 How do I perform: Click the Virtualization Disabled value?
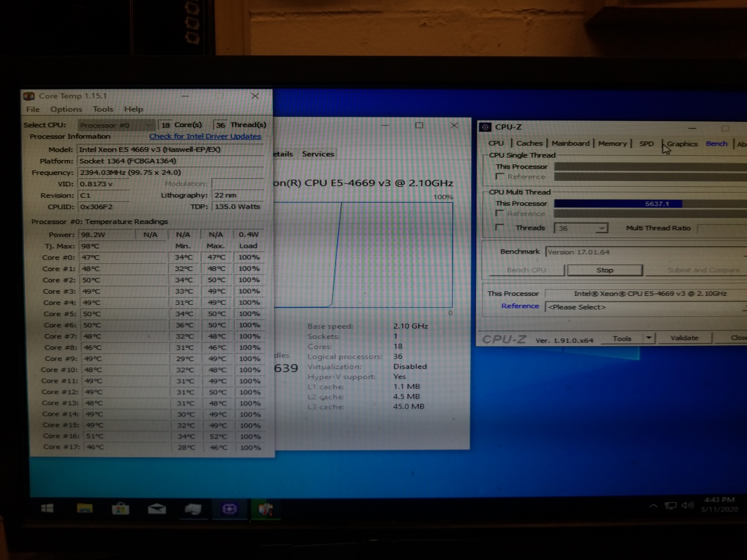(410, 366)
